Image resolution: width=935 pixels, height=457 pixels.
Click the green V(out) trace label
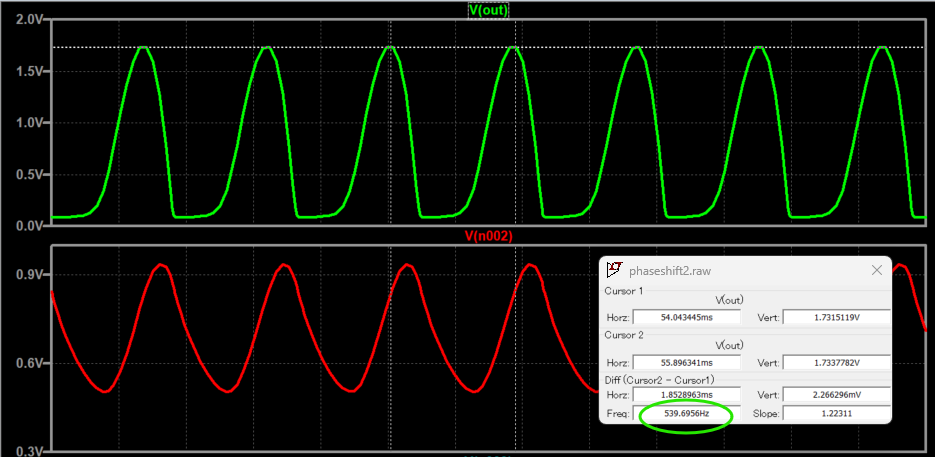487,10
